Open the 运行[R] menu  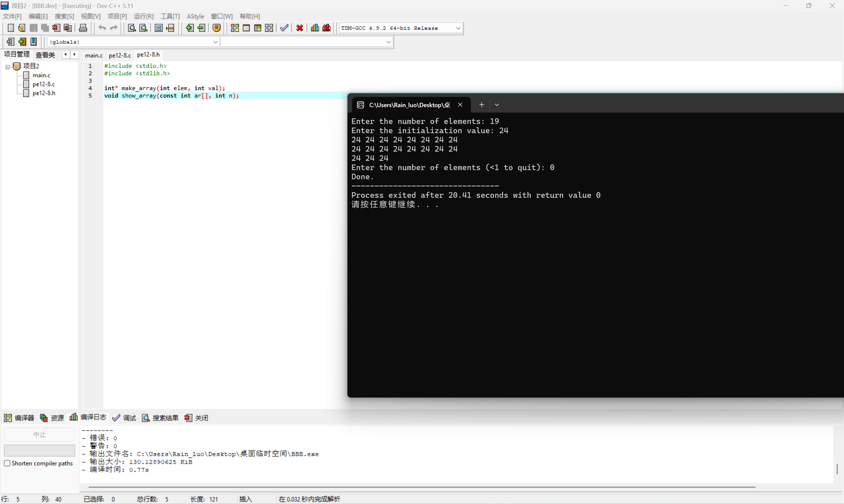click(x=143, y=16)
